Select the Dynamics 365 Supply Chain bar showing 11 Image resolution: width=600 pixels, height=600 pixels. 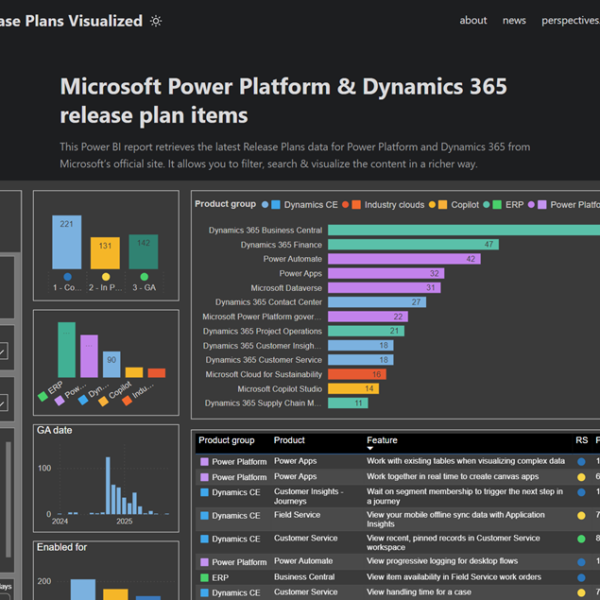348,403
